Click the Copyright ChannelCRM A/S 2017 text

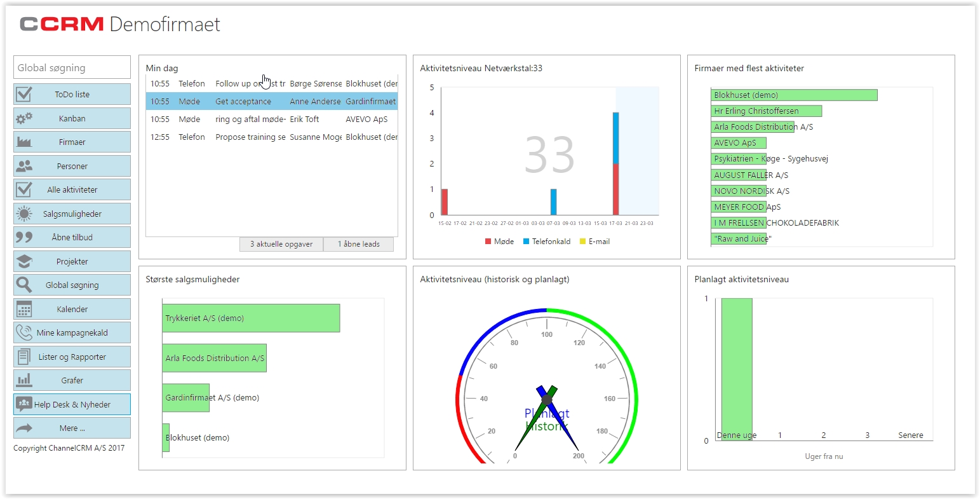[69, 448]
